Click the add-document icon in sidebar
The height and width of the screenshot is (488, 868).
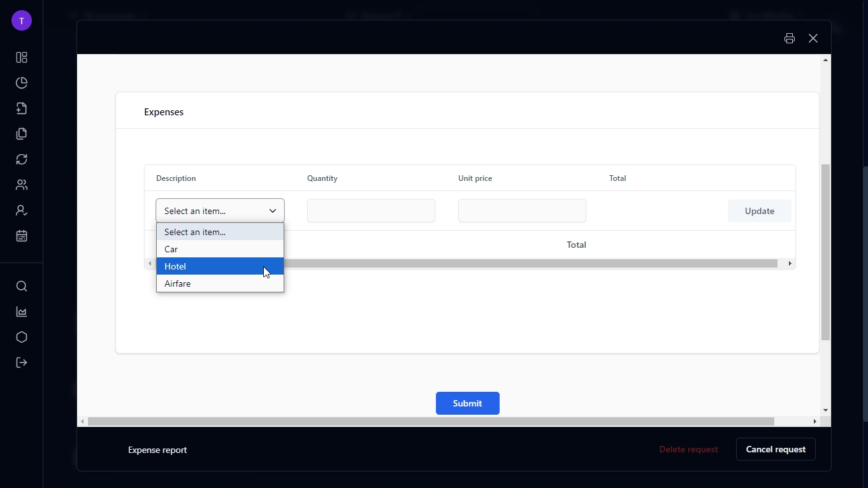tap(22, 108)
